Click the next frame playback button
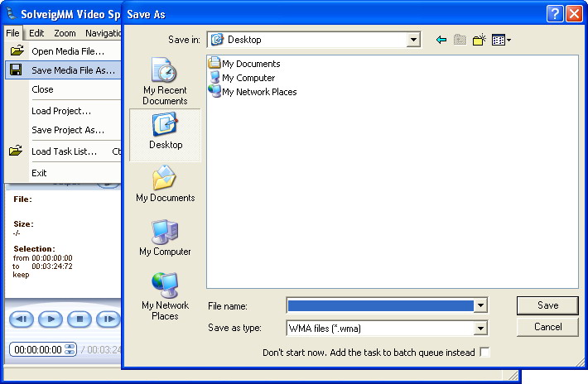The width and height of the screenshot is (588, 384). [x=108, y=319]
